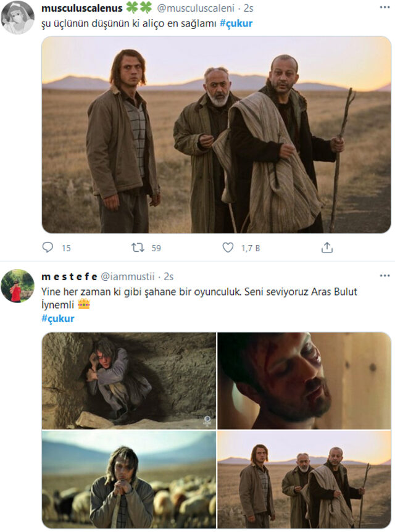The width and height of the screenshot is (395, 532).
Task: Click the #çukur hashtag in the second tweet
Action: point(57,318)
